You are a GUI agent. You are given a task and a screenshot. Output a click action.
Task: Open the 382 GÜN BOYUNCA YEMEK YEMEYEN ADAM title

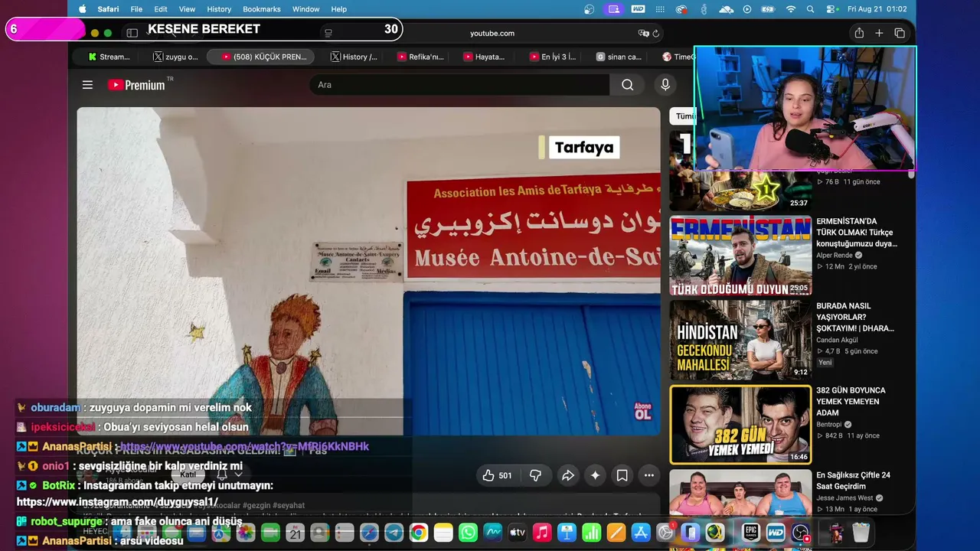click(x=851, y=401)
